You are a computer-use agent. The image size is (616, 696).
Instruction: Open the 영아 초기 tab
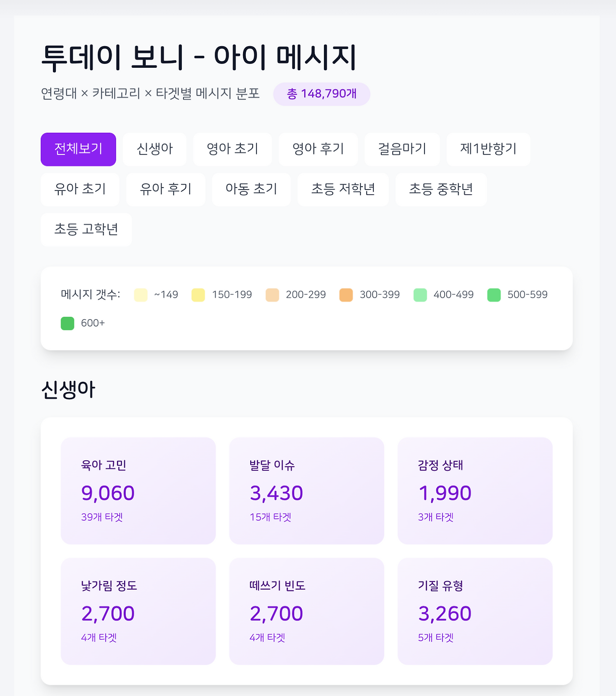232,149
